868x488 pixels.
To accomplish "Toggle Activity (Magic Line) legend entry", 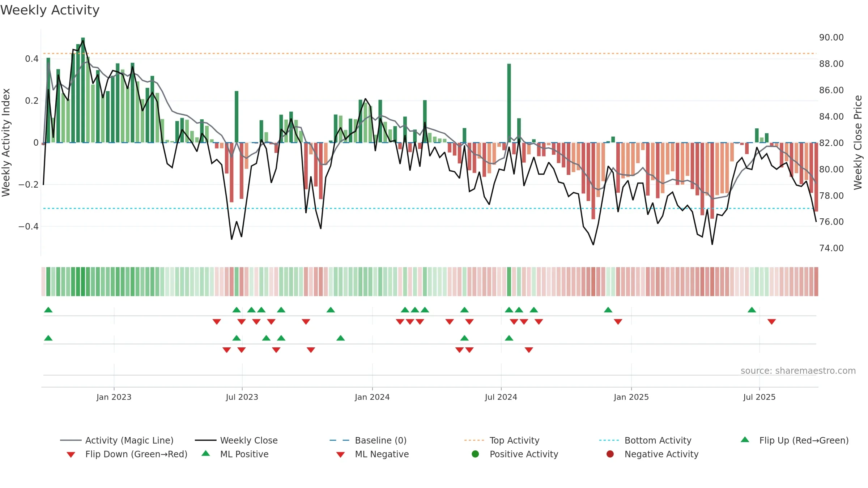I will [117, 440].
